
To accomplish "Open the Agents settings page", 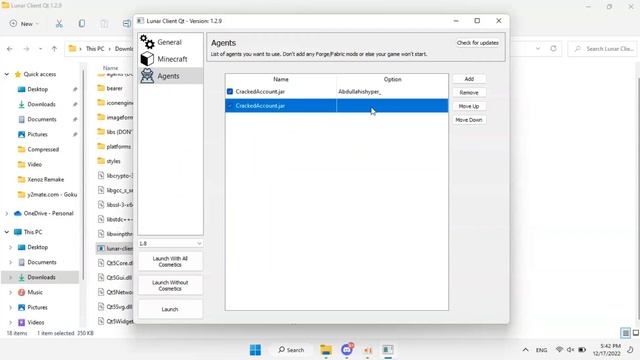I will pyautogui.click(x=170, y=76).
